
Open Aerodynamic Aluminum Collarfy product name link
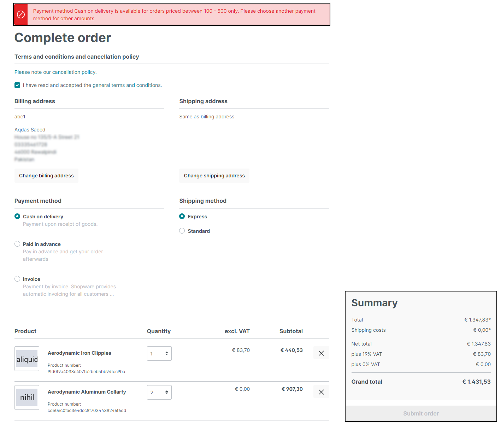87,392
